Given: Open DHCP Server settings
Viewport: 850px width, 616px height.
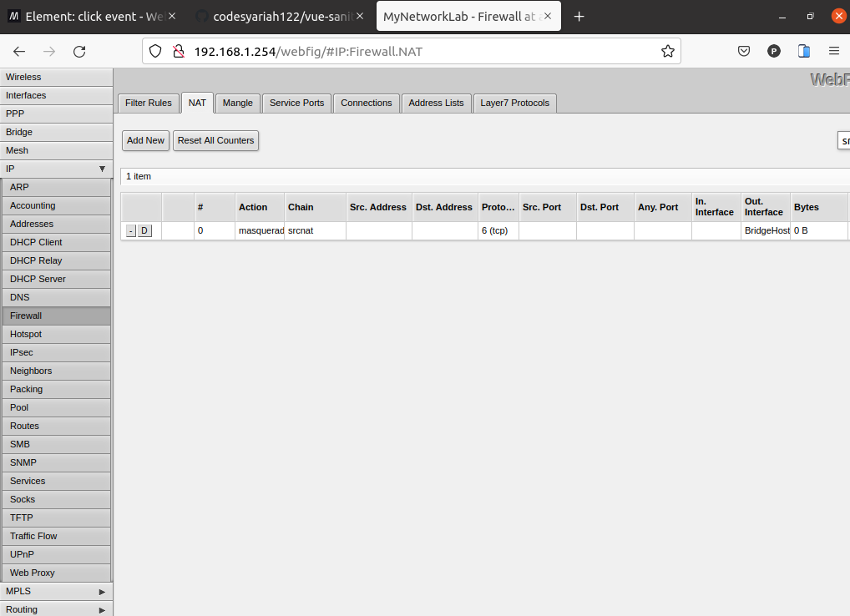Looking at the screenshot, I should (x=57, y=279).
